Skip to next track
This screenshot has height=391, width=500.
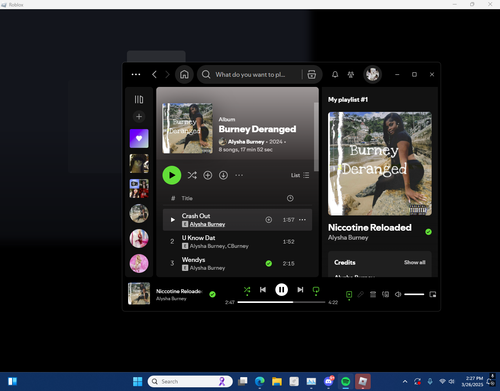[x=300, y=290]
